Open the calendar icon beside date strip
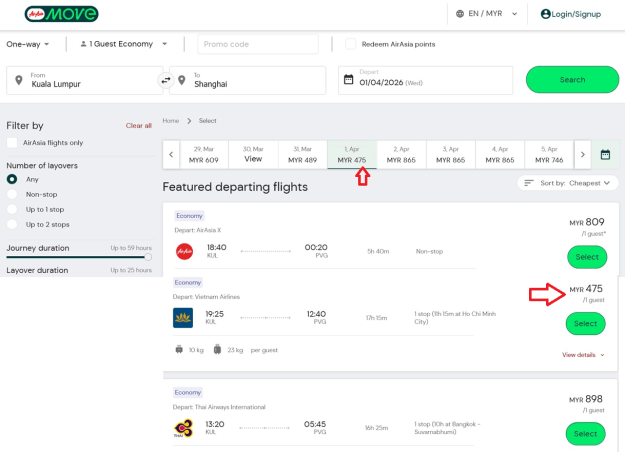Viewport: 625px width, 452px height. pos(605,154)
